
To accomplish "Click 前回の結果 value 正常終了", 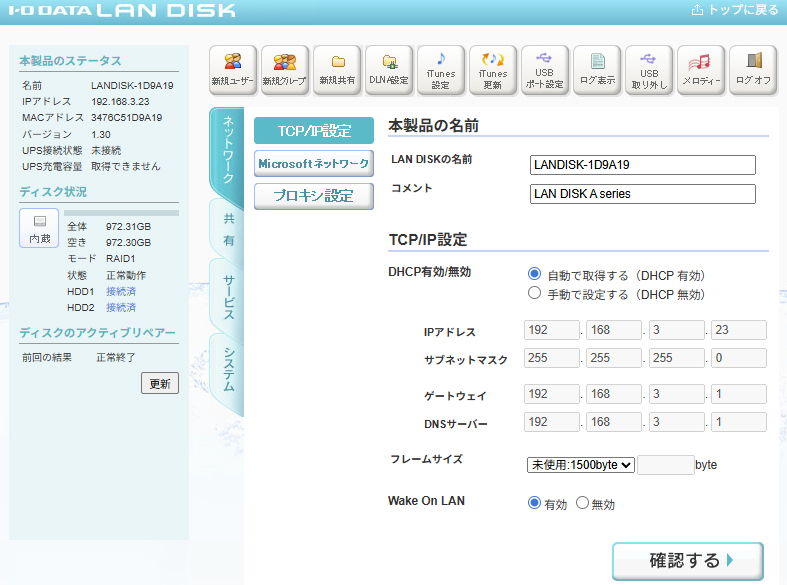I will 116,357.
